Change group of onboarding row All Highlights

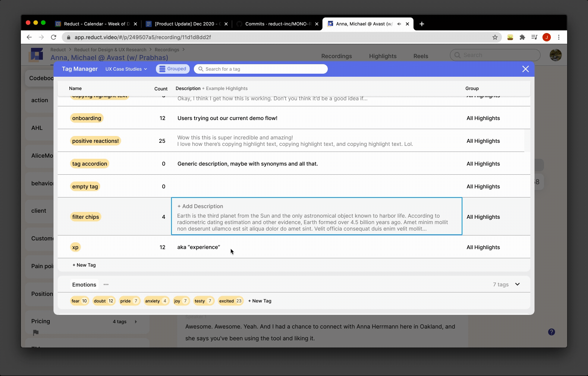click(483, 118)
